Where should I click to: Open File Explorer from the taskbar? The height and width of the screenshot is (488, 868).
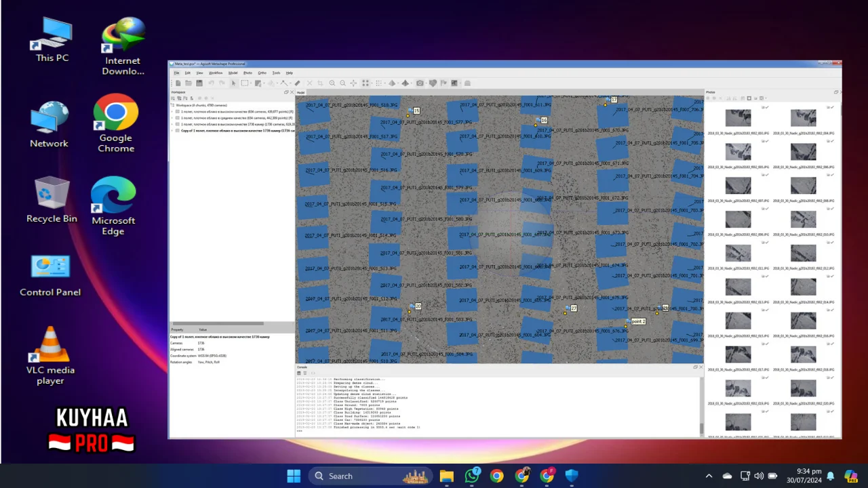click(x=446, y=476)
